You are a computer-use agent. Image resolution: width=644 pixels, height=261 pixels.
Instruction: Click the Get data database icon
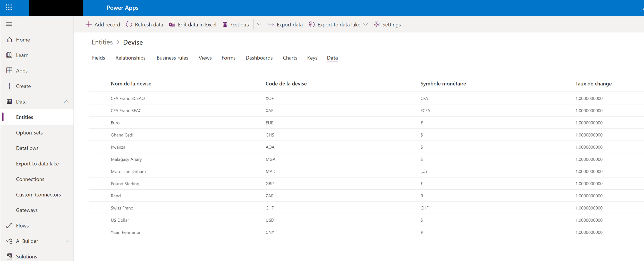pyautogui.click(x=225, y=24)
